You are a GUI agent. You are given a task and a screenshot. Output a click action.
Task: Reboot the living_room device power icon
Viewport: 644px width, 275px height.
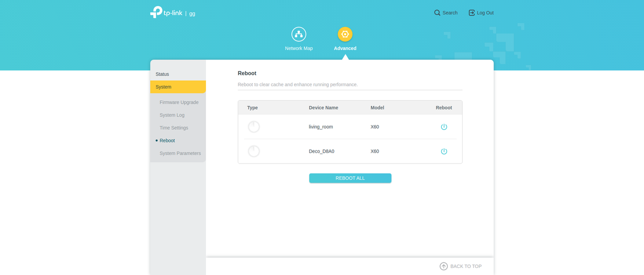[x=444, y=127]
